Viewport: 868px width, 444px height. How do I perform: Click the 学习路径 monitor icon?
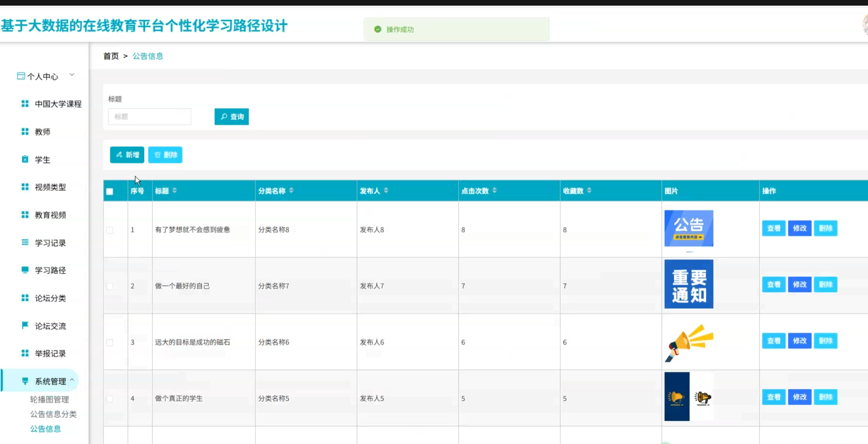point(25,270)
